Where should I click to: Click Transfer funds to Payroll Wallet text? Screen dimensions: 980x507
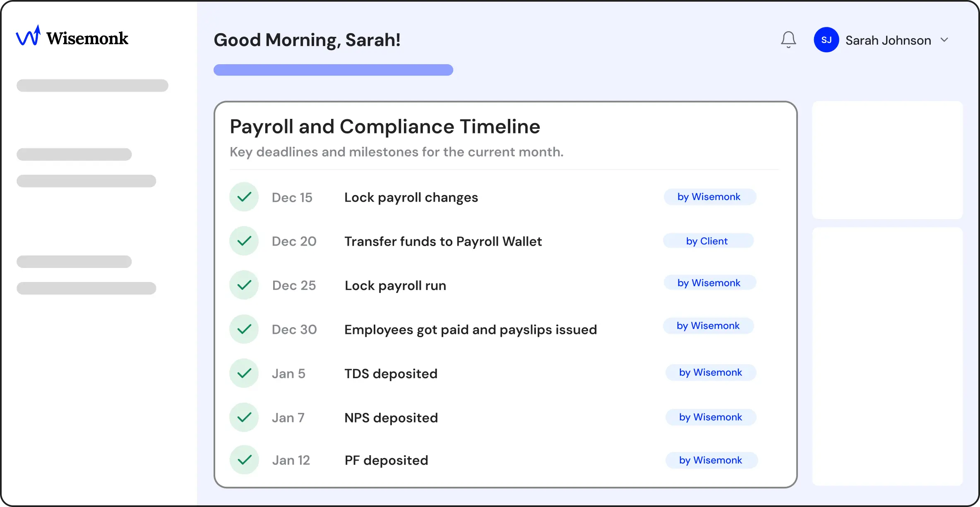443,241
